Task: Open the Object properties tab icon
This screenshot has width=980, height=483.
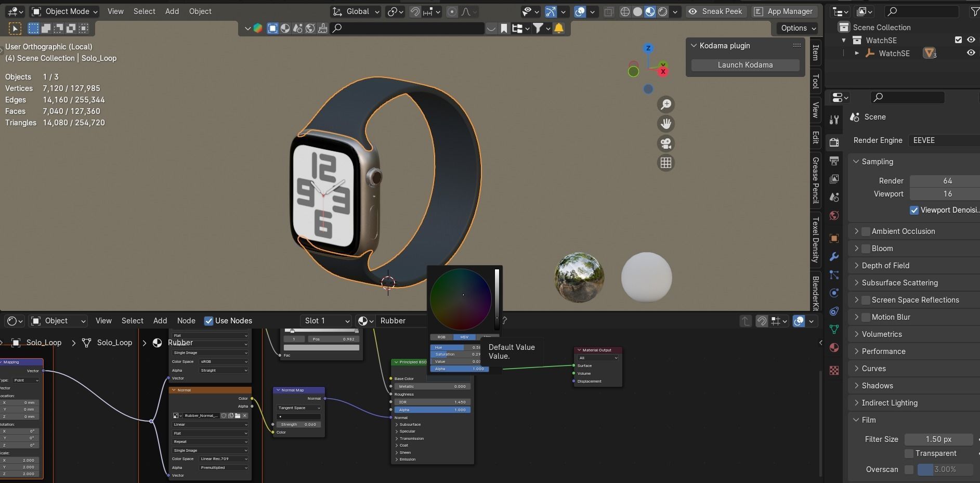Action: point(834,238)
